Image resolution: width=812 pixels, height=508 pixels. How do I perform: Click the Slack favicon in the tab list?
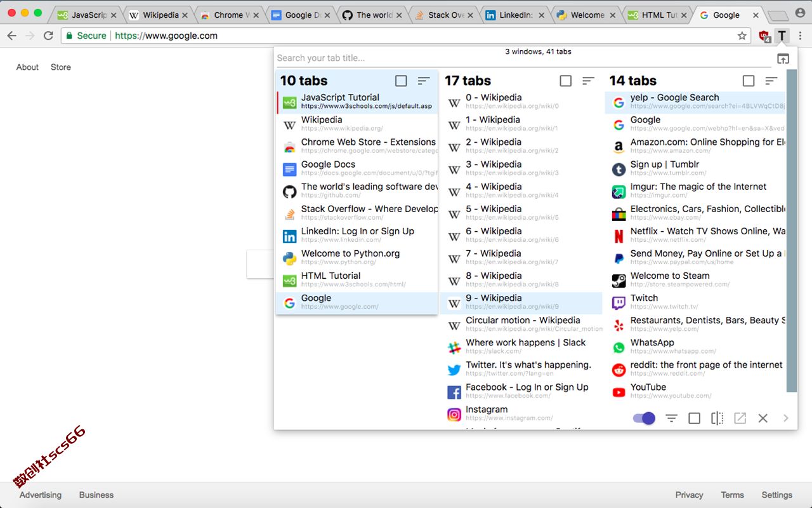[x=454, y=347]
